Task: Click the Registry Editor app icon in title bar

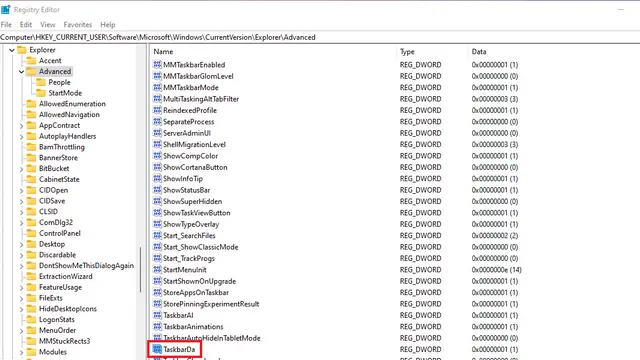Action: point(6,9)
